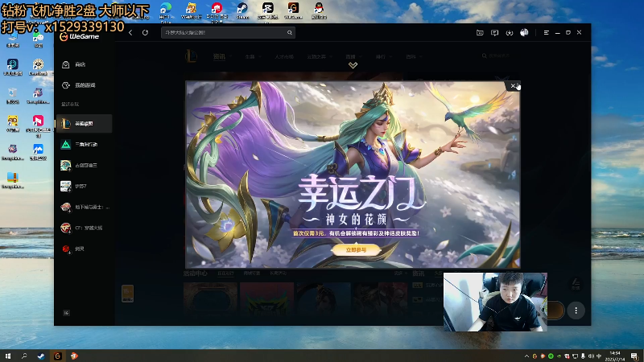Open the three-dot more options button
Viewport: 644px width, 362px height.
(x=576, y=311)
